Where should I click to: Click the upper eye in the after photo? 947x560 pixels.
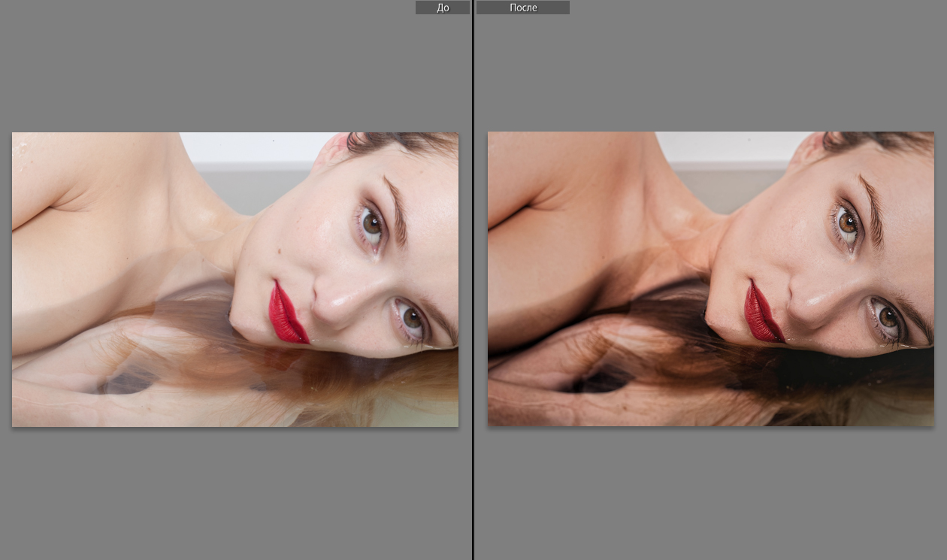point(847,223)
